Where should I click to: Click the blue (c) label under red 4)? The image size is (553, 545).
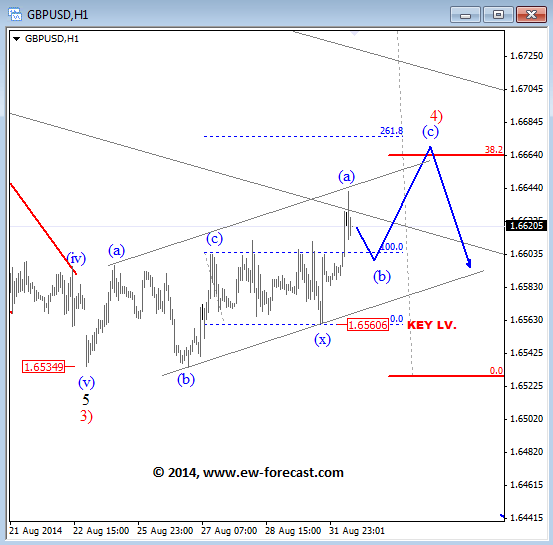431,132
